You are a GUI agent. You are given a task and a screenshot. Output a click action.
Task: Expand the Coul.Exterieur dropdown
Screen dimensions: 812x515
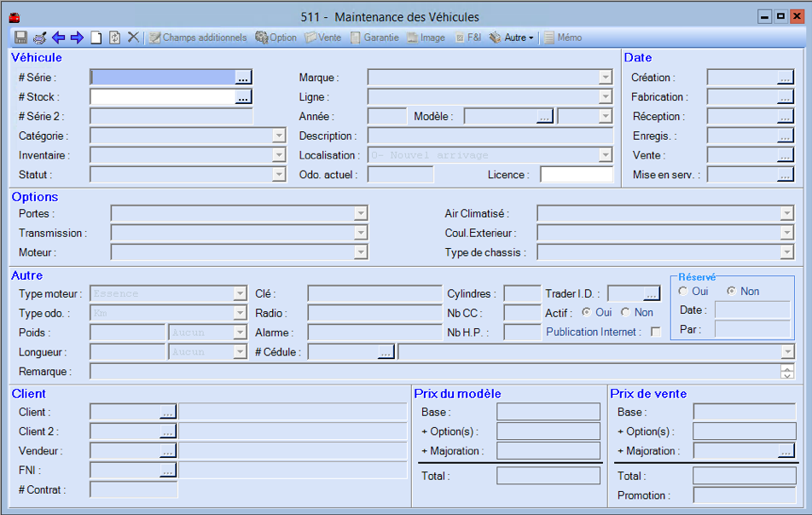click(x=787, y=233)
